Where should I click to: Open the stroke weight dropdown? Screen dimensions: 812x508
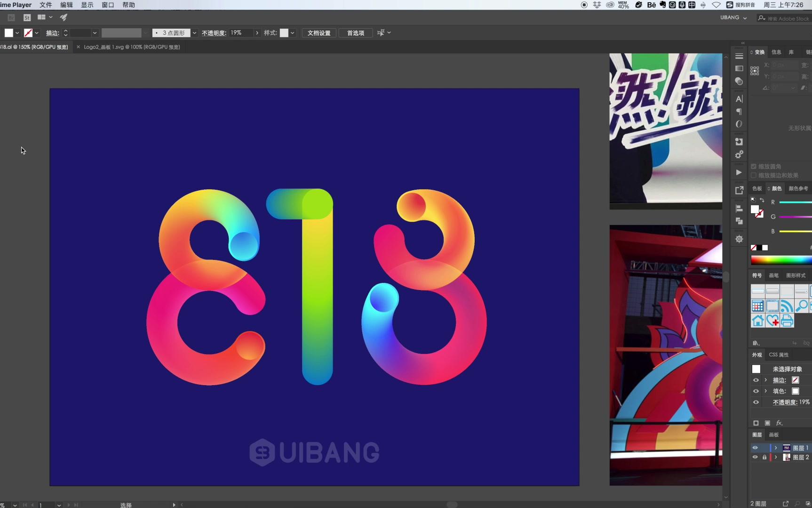click(95, 33)
